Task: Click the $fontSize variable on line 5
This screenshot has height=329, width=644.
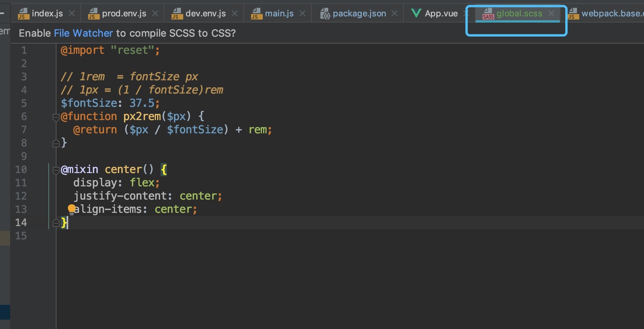Action: (89, 103)
